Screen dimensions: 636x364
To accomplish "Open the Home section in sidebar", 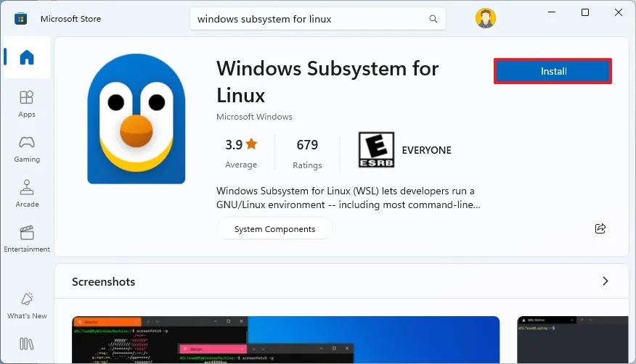I will pyautogui.click(x=27, y=57).
